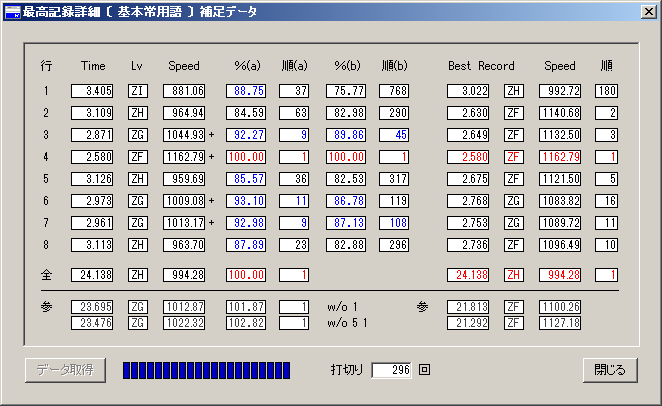The height and width of the screenshot is (406, 662).
Task: Click Best Record time 2.753
Action: pyautogui.click(x=468, y=223)
